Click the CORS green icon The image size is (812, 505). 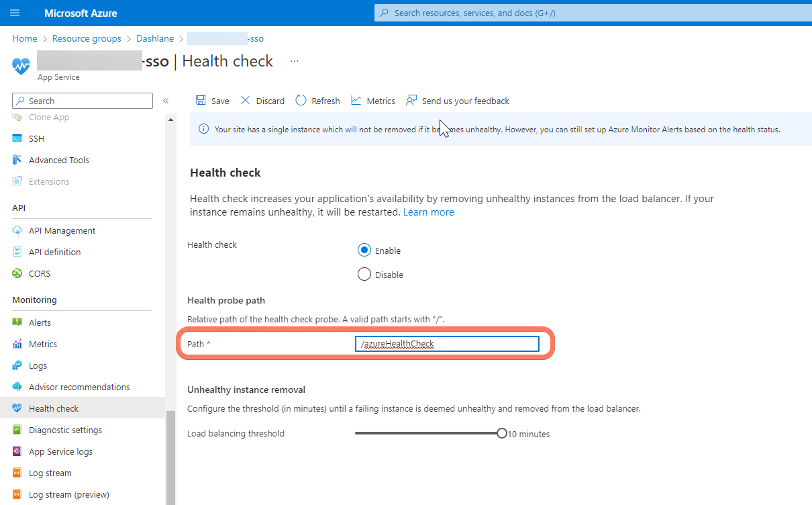click(x=17, y=273)
